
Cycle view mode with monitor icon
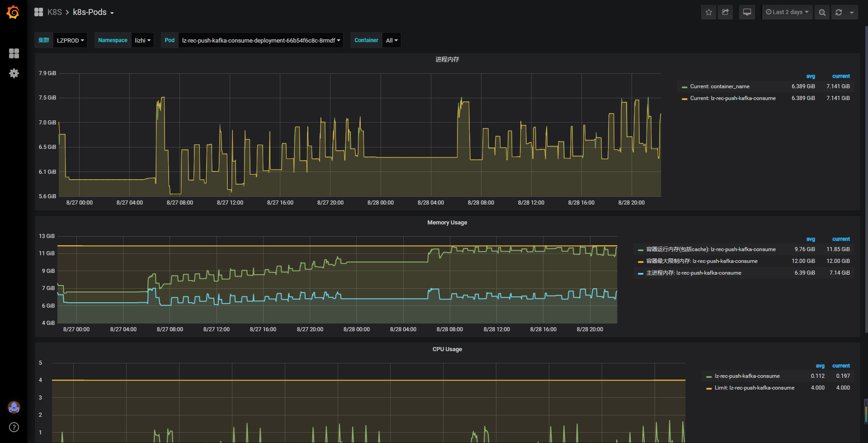point(747,12)
